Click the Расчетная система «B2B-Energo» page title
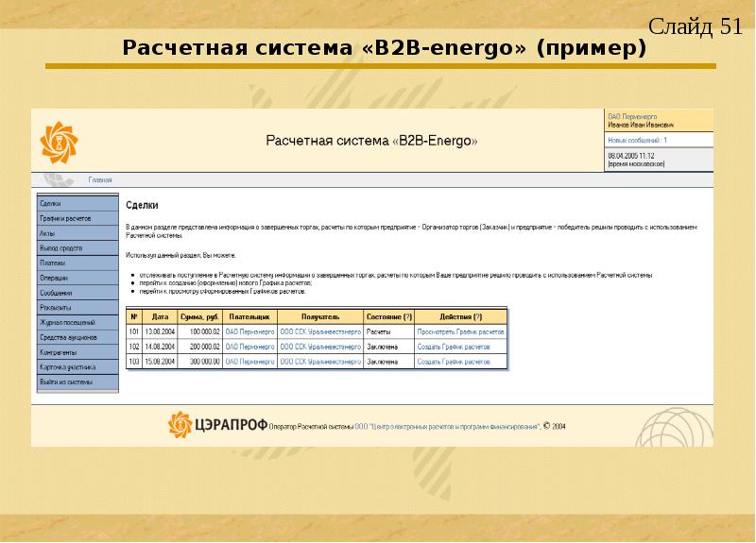The height and width of the screenshot is (543, 756). (371, 141)
